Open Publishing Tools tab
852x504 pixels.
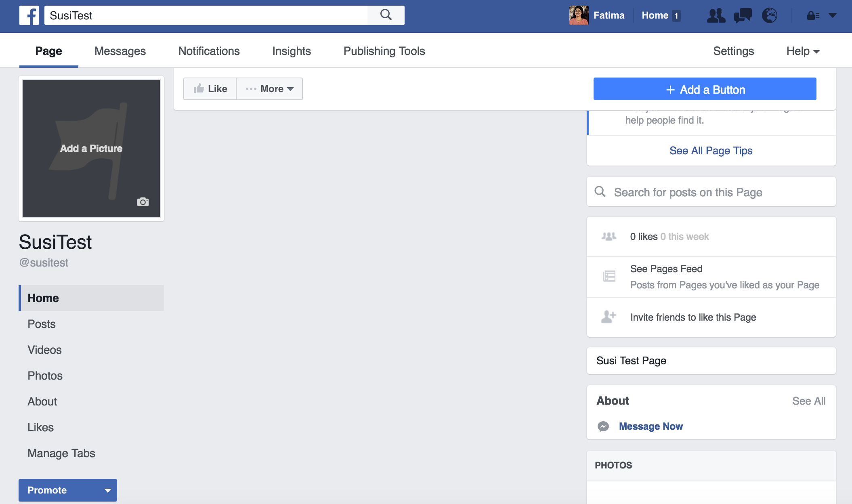[384, 51]
